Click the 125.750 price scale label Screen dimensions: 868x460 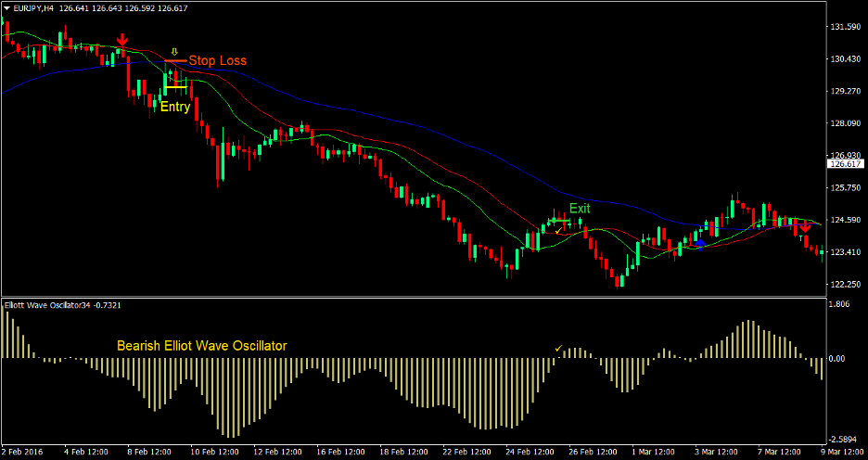point(846,187)
